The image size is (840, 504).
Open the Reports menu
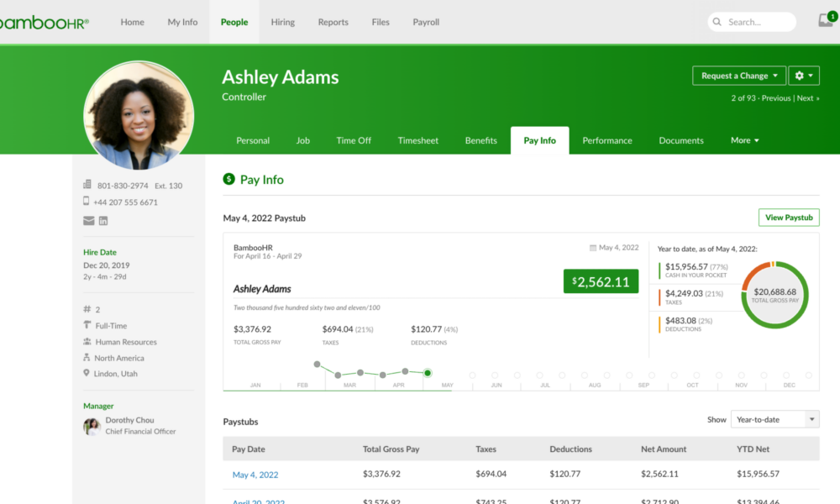333,22
